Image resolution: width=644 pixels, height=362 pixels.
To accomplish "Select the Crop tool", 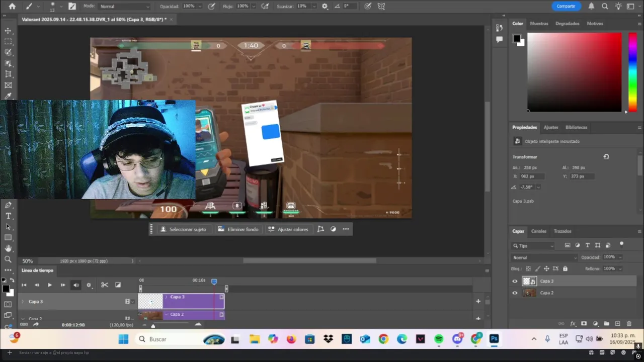I will pos(8,74).
